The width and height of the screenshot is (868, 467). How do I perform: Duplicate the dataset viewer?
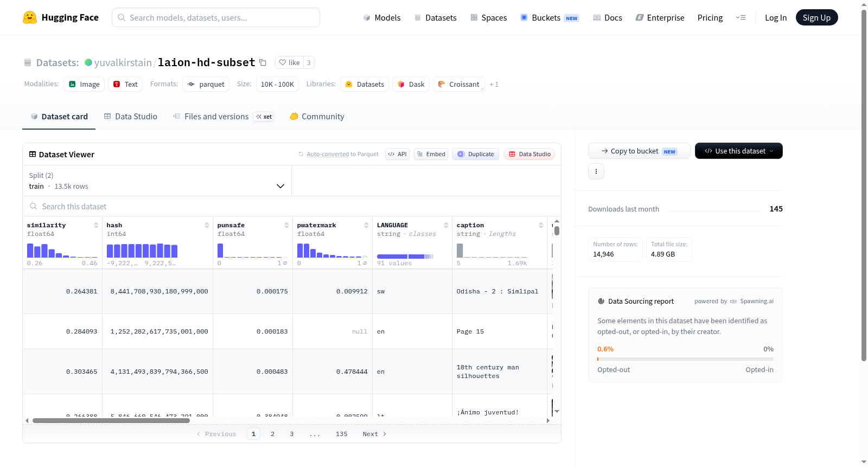[x=476, y=154]
